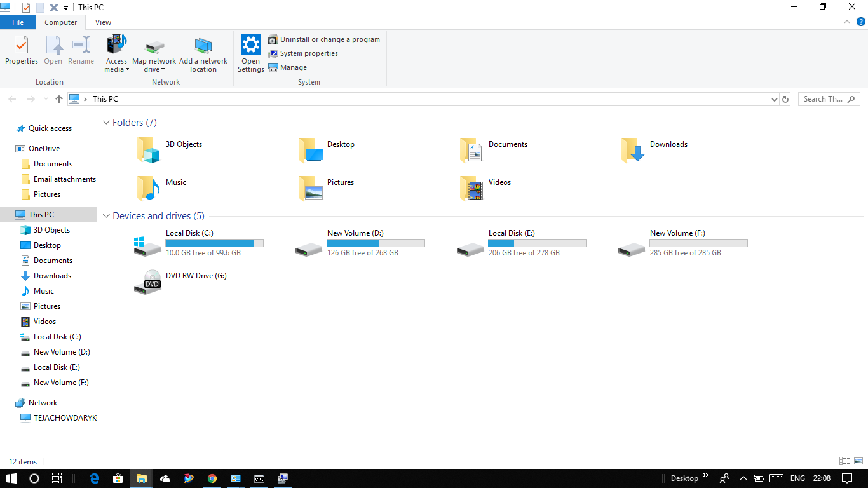Collapse the Folders section
This screenshot has width=868, height=488.
coord(106,123)
